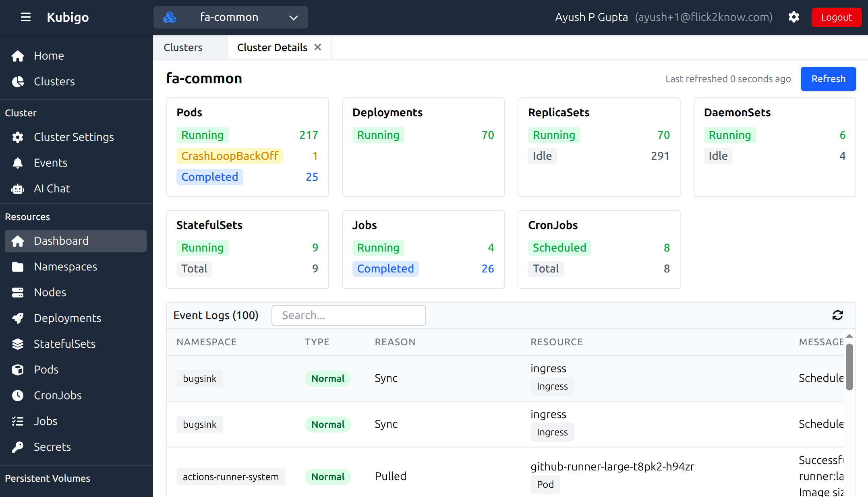
Task: Click Running status in StatefulSets card
Action: (203, 248)
